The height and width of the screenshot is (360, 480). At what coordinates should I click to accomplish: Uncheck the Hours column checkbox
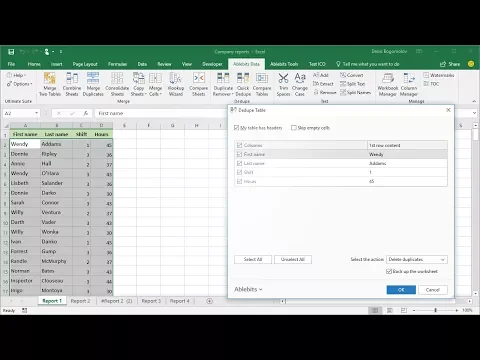pyautogui.click(x=239, y=181)
